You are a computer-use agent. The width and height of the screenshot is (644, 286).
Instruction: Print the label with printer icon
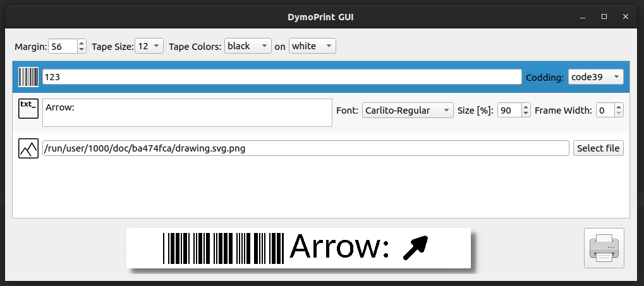click(x=604, y=248)
